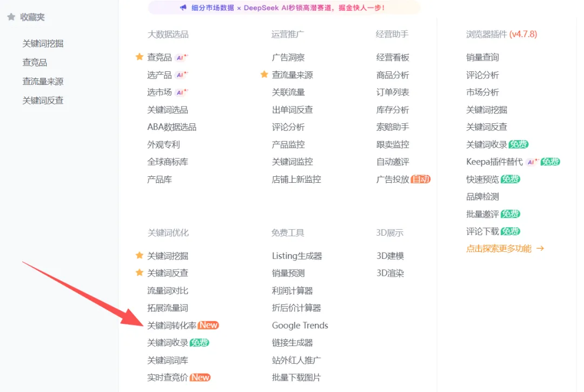The image size is (584, 392).
Task: Open 关键词反查 in the 收藏夹 sidebar
Action: point(43,101)
